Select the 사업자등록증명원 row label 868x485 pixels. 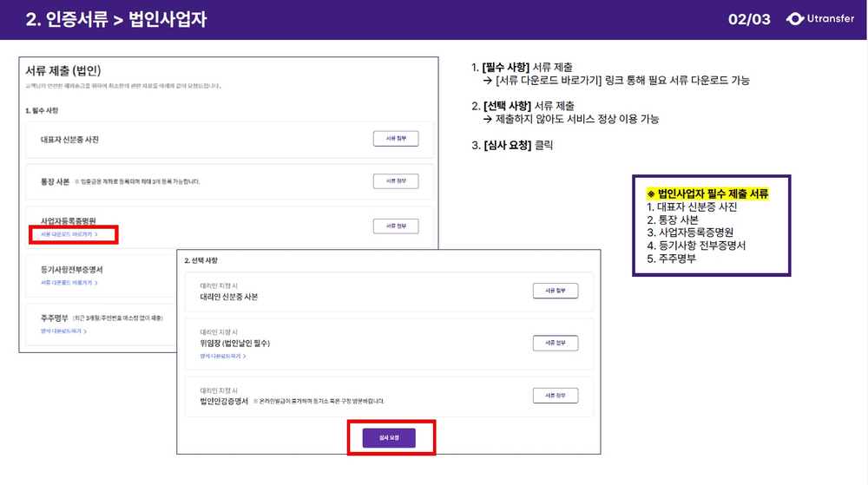[x=68, y=220]
